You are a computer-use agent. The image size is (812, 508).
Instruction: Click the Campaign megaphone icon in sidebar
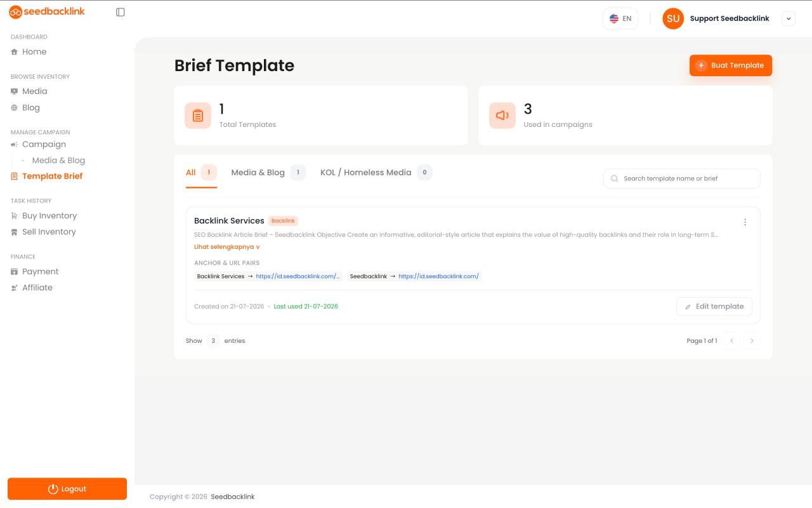tap(14, 145)
